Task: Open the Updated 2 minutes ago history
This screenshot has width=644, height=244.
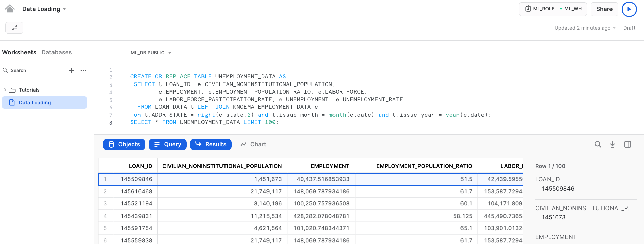Action: (x=585, y=28)
